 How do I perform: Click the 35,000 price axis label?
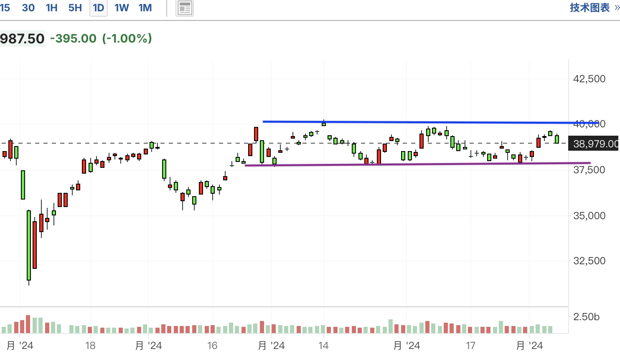point(589,215)
